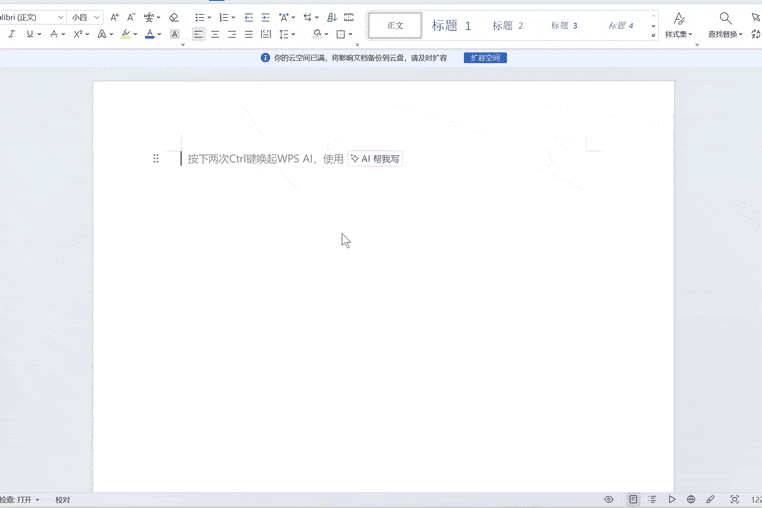Select the 正文 body text style
The height and width of the screenshot is (508, 762).
coord(395,26)
